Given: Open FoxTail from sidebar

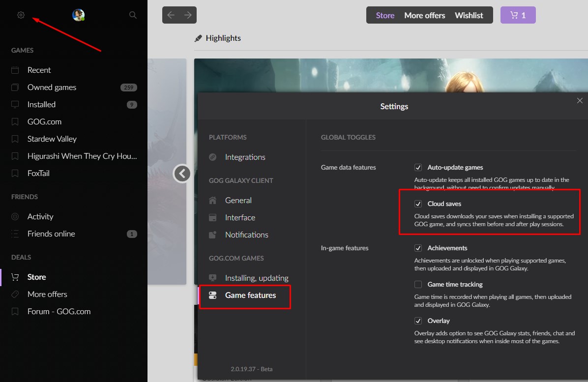Looking at the screenshot, I should (38, 173).
